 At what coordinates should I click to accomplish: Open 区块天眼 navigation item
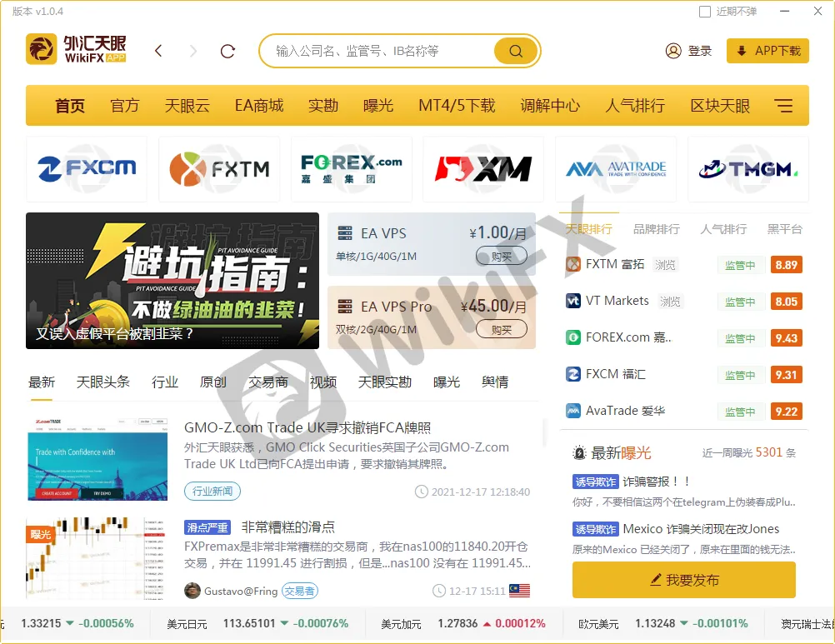pyautogui.click(x=720, y=105)
